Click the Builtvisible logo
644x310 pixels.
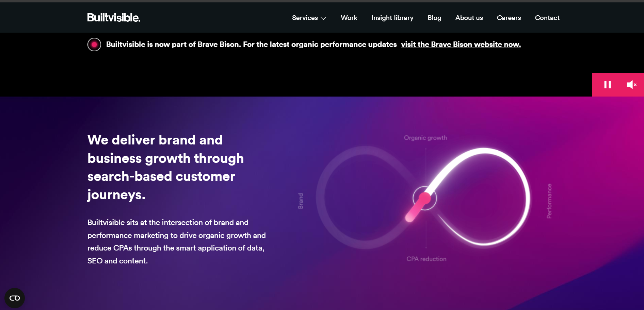pos(114,18)
